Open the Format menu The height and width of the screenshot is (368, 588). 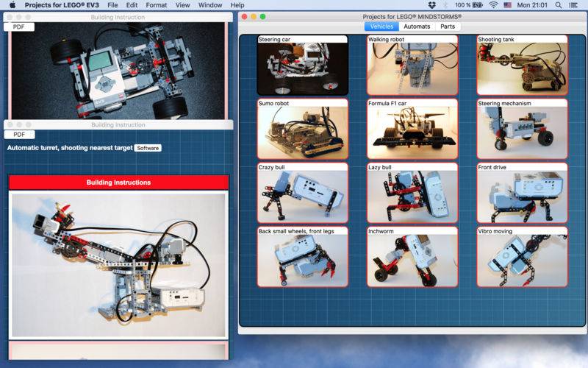pyautogui.click(x=157, y=5)
